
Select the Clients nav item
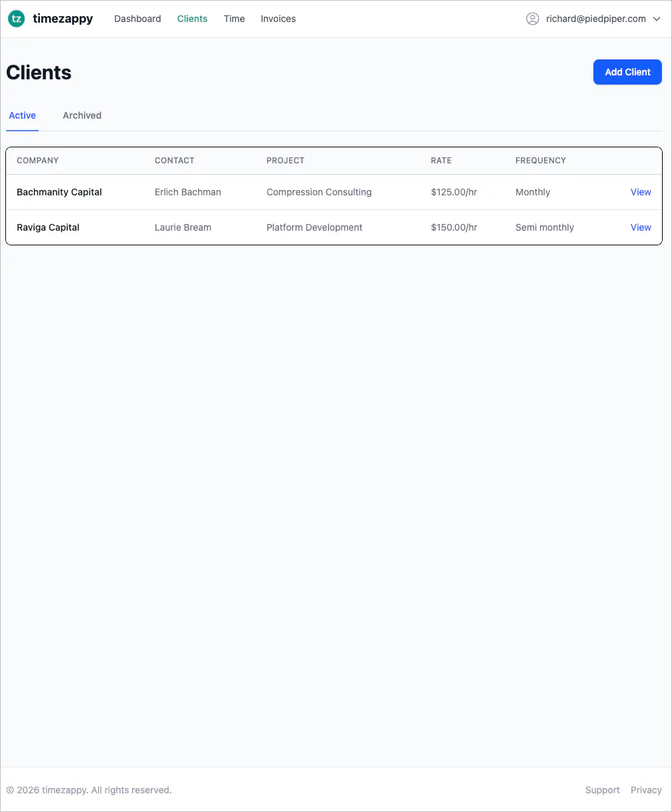(x=192, y=19)
